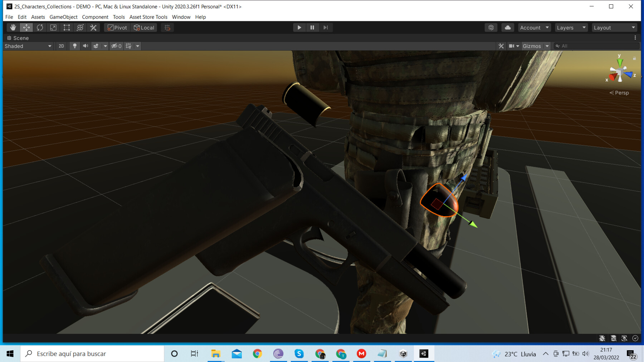Select the Rotate tool
Screen dimensions: 644x362
40,28
